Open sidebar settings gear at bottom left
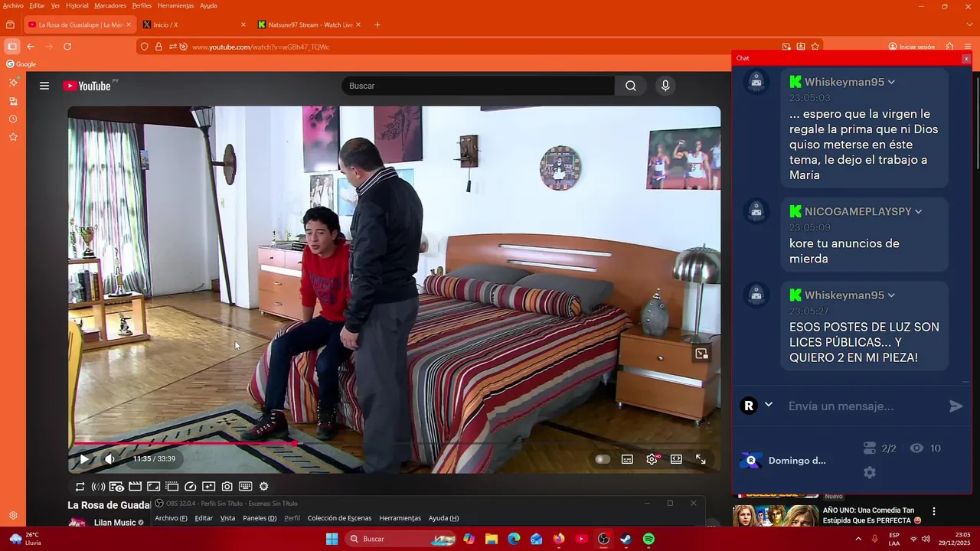Screen dimensions: 980x551 [x=13, y=516]
